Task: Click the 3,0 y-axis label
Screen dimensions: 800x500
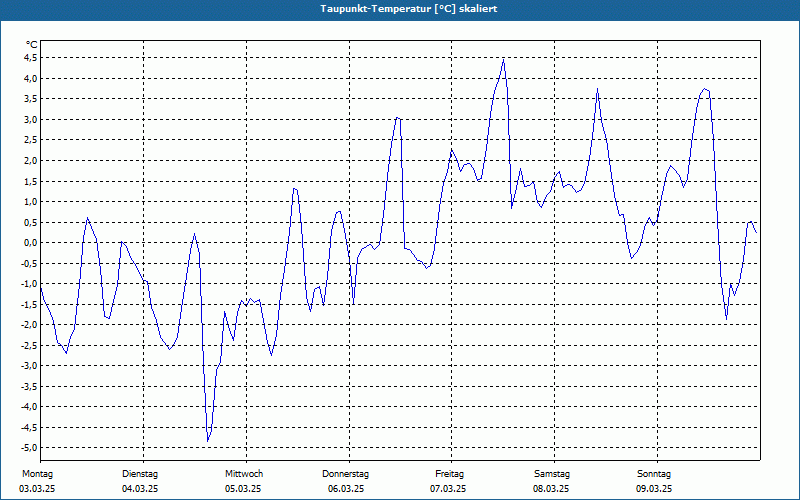Action: 30,119
